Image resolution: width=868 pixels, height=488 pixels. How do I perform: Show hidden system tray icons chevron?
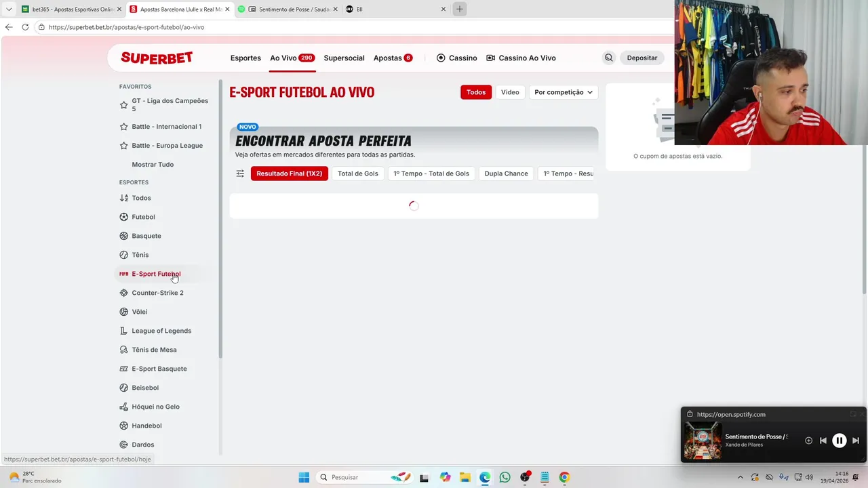[740, 477]
